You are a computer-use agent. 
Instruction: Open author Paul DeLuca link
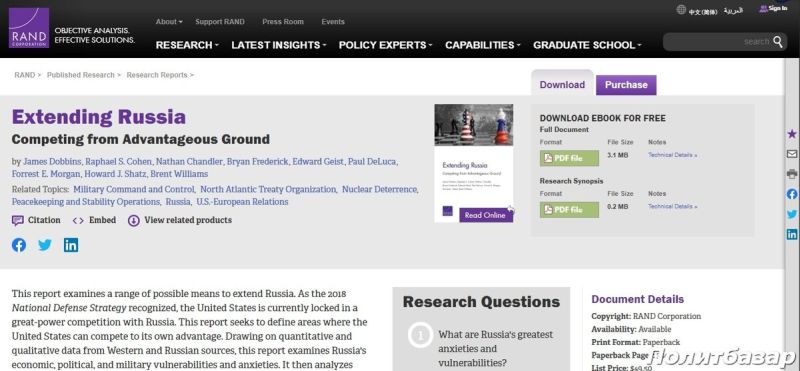(372, 162)
